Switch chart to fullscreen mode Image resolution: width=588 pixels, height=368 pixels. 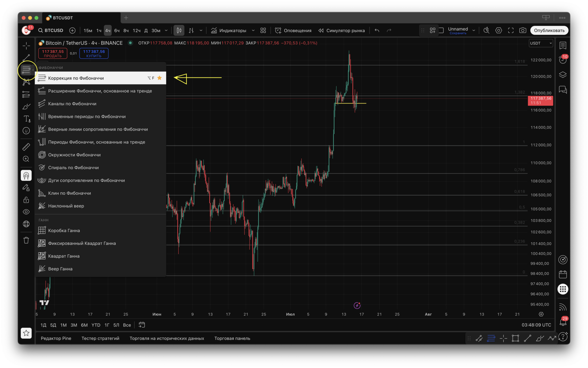(x=511, y=30)
